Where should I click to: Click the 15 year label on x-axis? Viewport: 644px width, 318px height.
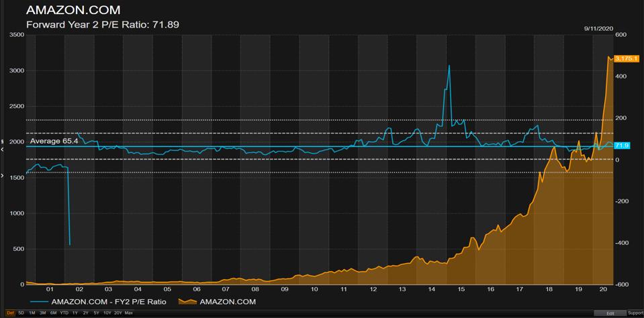click(x=461, y=289)
